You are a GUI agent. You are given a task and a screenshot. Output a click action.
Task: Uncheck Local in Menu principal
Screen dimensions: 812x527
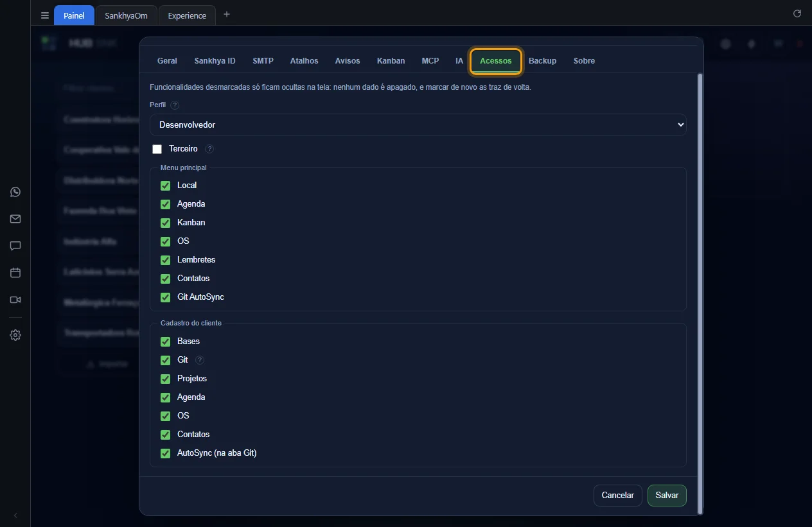[x=166, y=186]
